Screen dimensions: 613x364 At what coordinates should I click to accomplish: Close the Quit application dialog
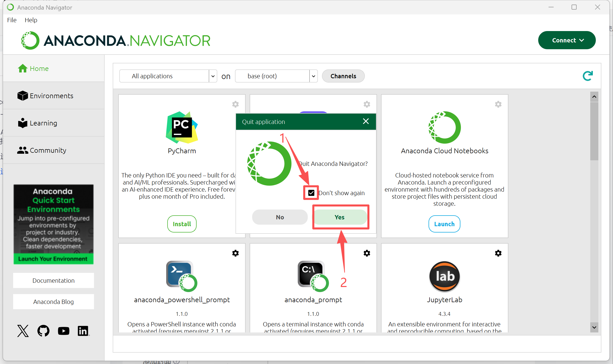click(x=366, y=121)
